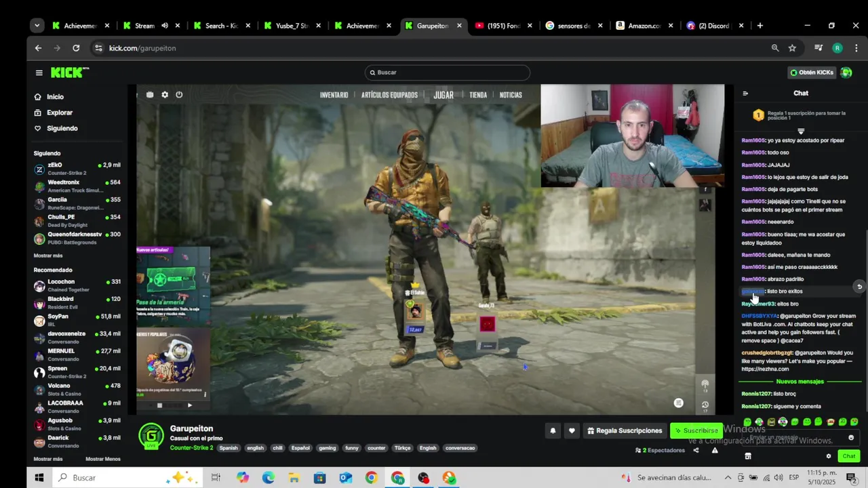This screenshot has width=868, height=488.
Task: Click the in-game power quit icon
Action: point(179,95)
